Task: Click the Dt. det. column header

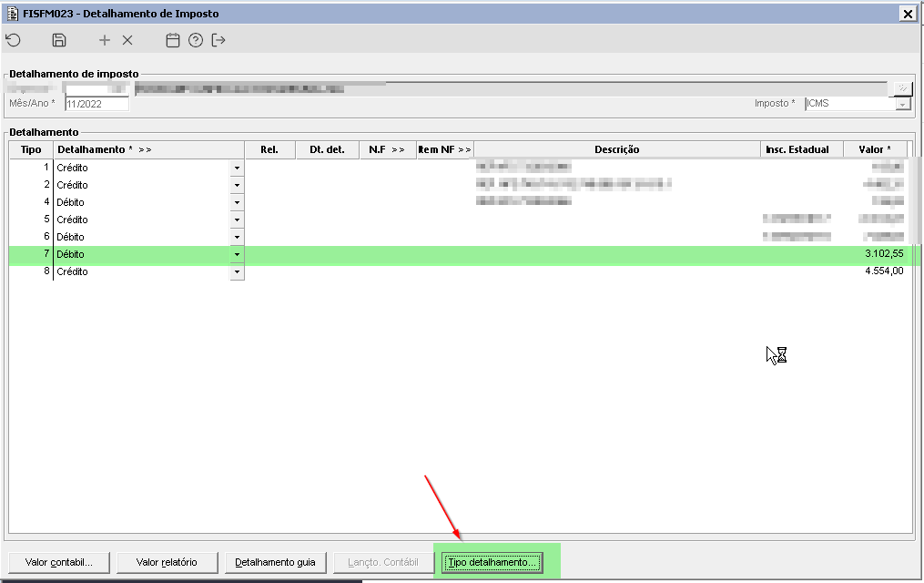Action: click(x=327, y=149)
